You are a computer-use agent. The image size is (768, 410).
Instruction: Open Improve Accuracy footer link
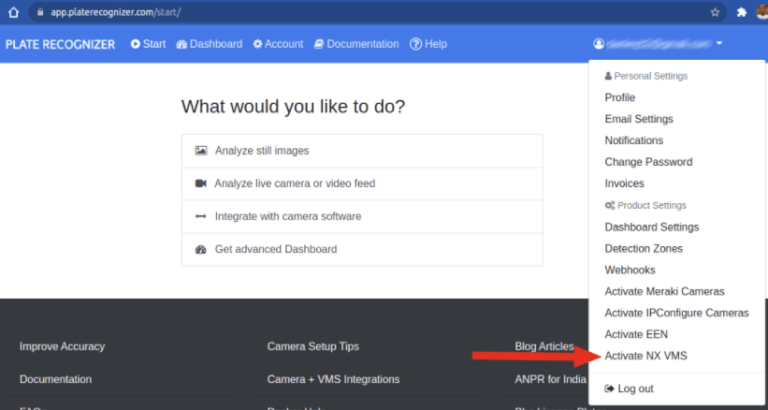62,347
